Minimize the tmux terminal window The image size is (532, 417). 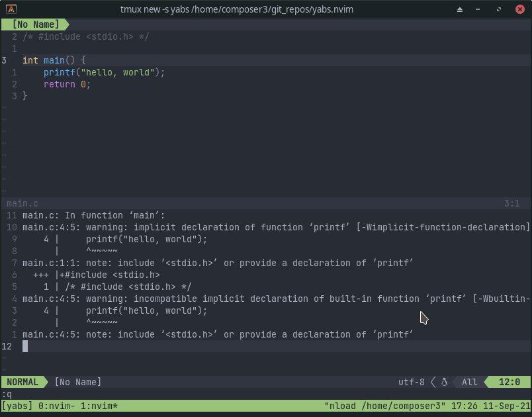tap(478, 9)
